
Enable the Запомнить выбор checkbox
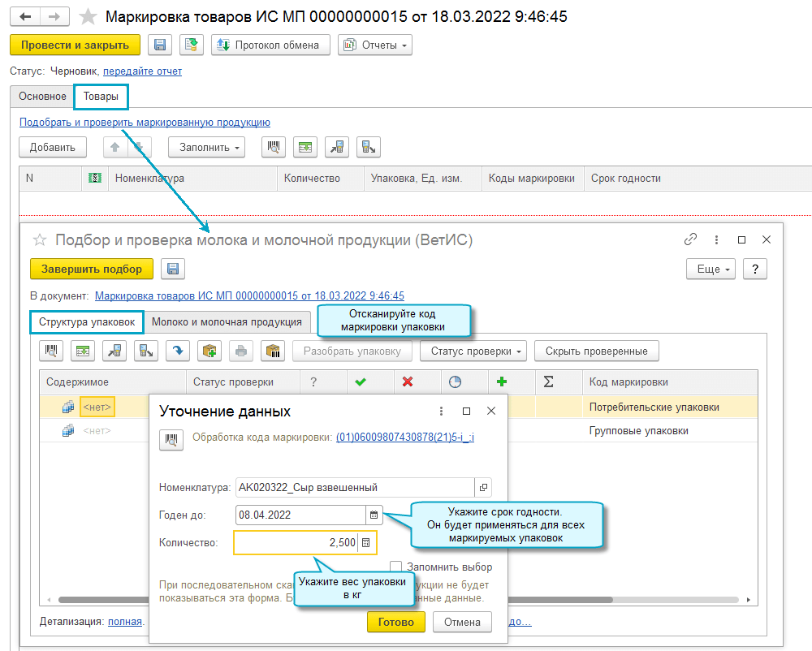[396, 567]
